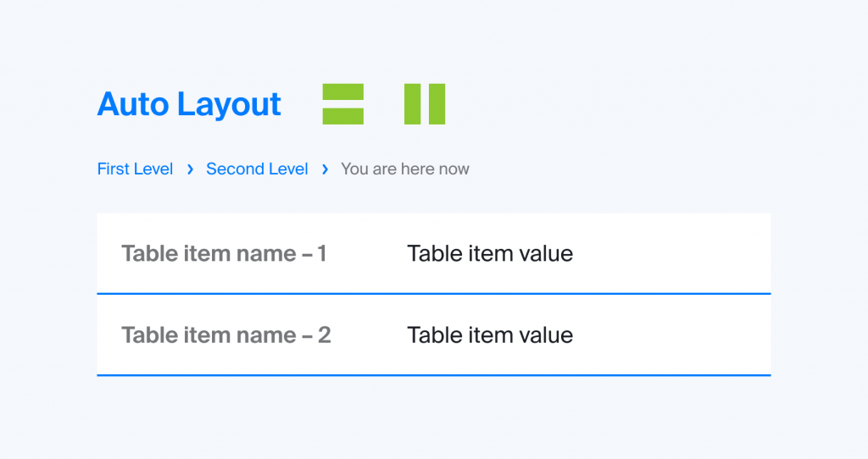Click the top green bar of stacked icon

343,91
